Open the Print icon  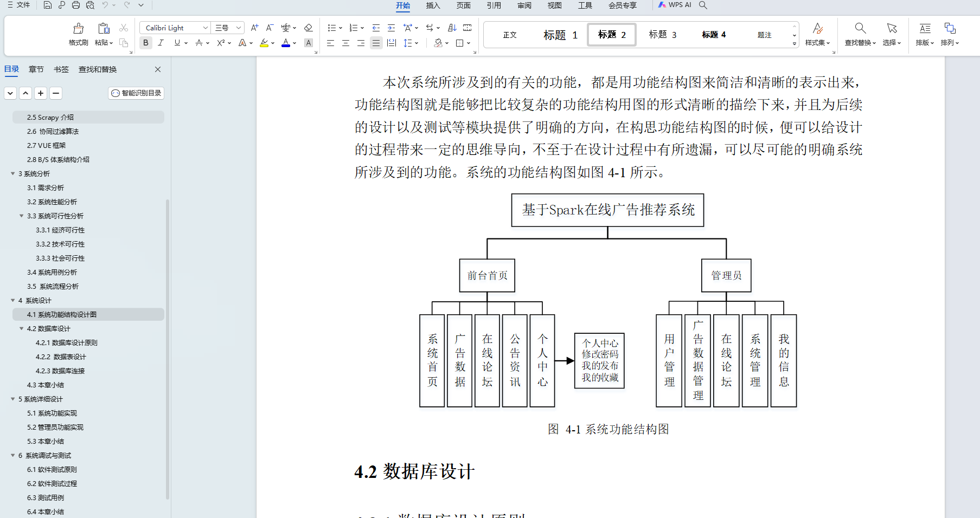[75, 5]
